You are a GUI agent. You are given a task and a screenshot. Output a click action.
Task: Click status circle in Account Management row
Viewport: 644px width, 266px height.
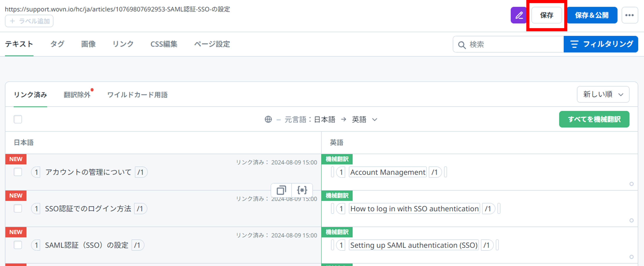[x=632, y=184]
